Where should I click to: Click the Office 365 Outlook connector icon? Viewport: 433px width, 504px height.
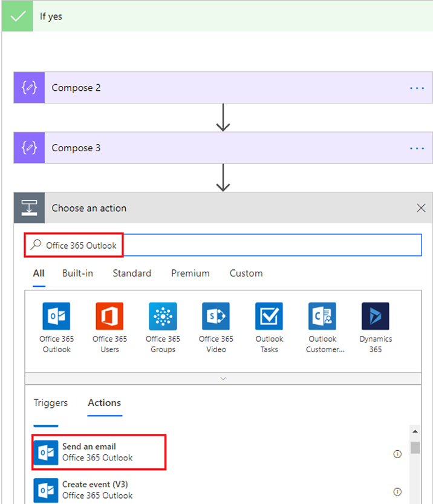pyautogui.click(x=56, y=316)
